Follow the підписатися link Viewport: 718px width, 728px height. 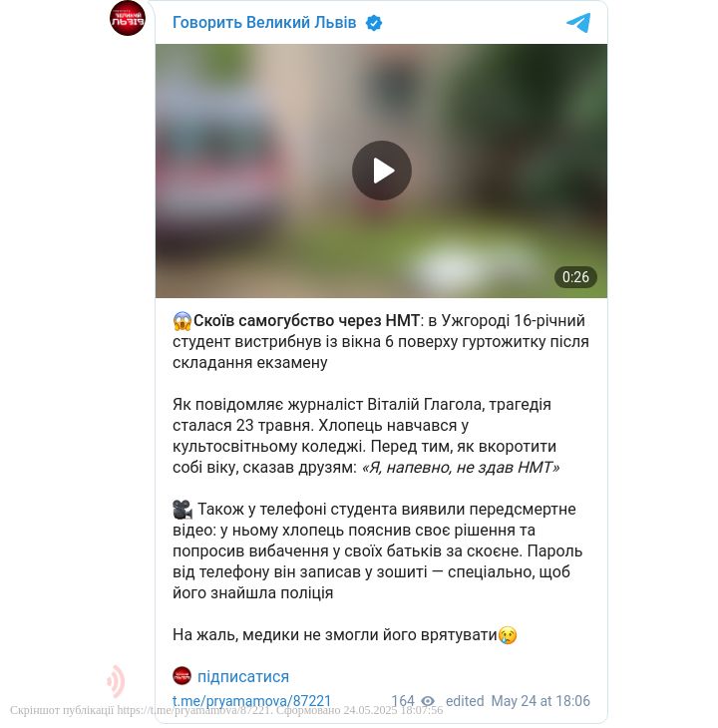(x=243, y=677)
